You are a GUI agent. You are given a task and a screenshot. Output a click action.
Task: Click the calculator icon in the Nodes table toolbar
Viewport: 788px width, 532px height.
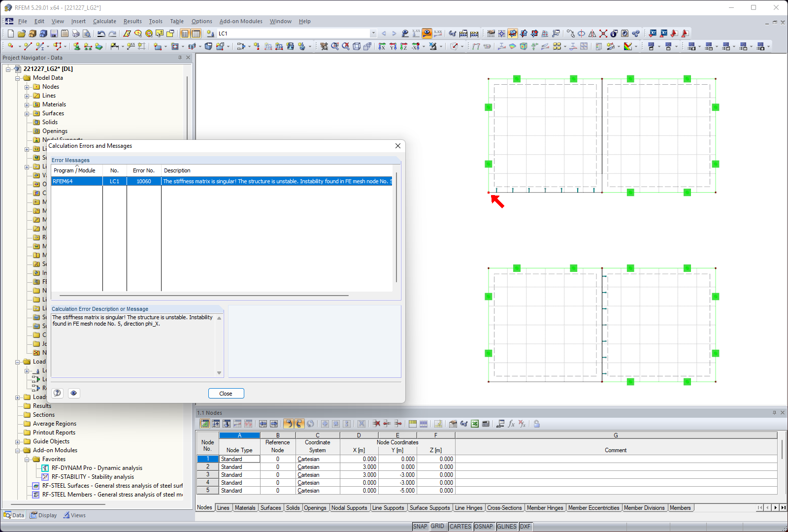(486, 424)
